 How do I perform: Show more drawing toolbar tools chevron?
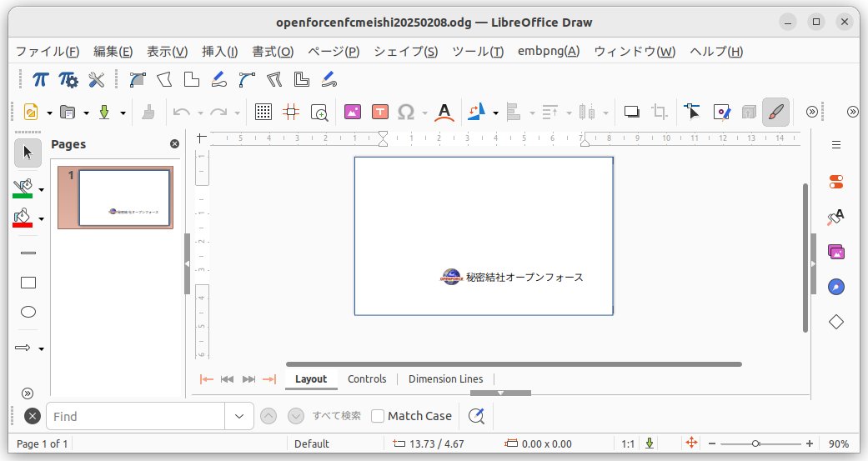(x=28, y=393)
